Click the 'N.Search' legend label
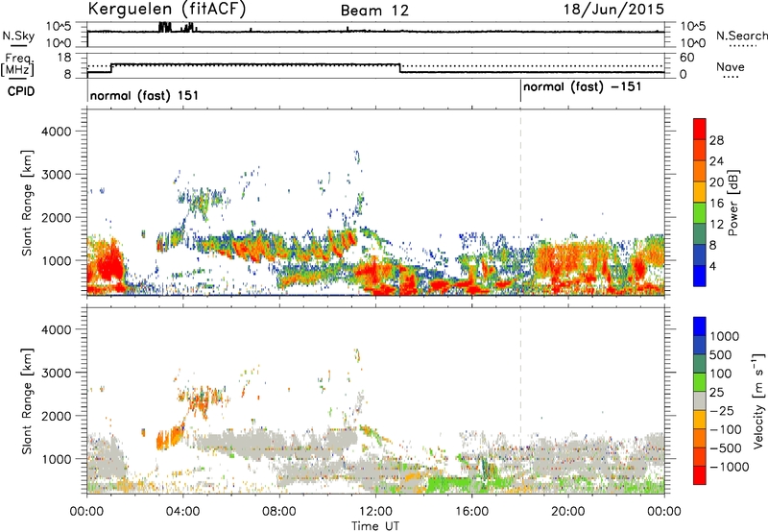 pos(741,36)
